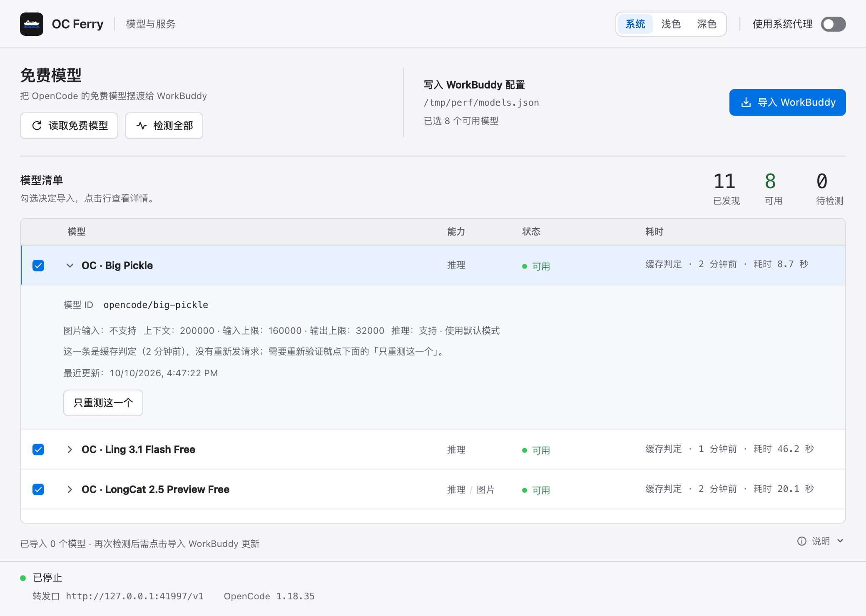Expand the Ling 3.1 Flash Free row chevron
The width and height of the screenshot is (866, 616).
click(70, 450)
